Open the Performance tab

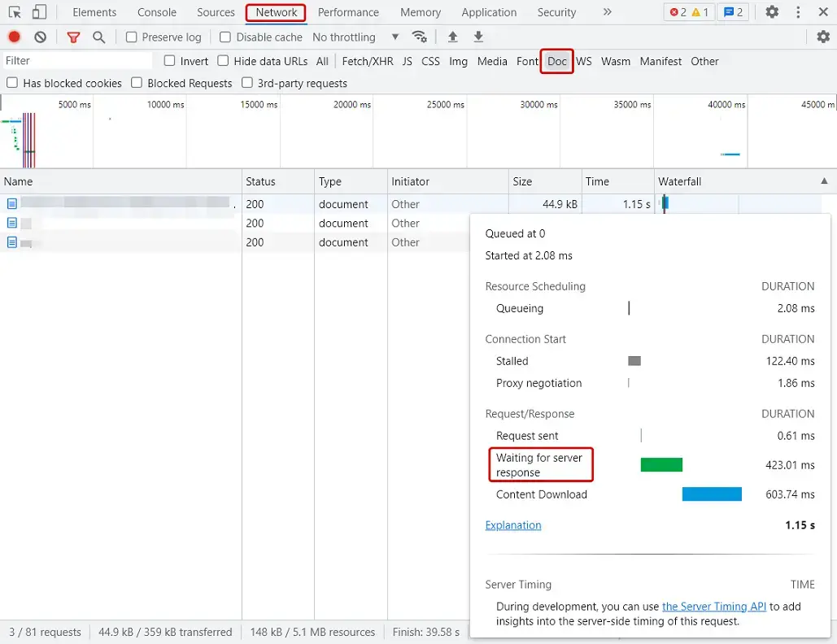pyautogui.click(x=348, y=12)
